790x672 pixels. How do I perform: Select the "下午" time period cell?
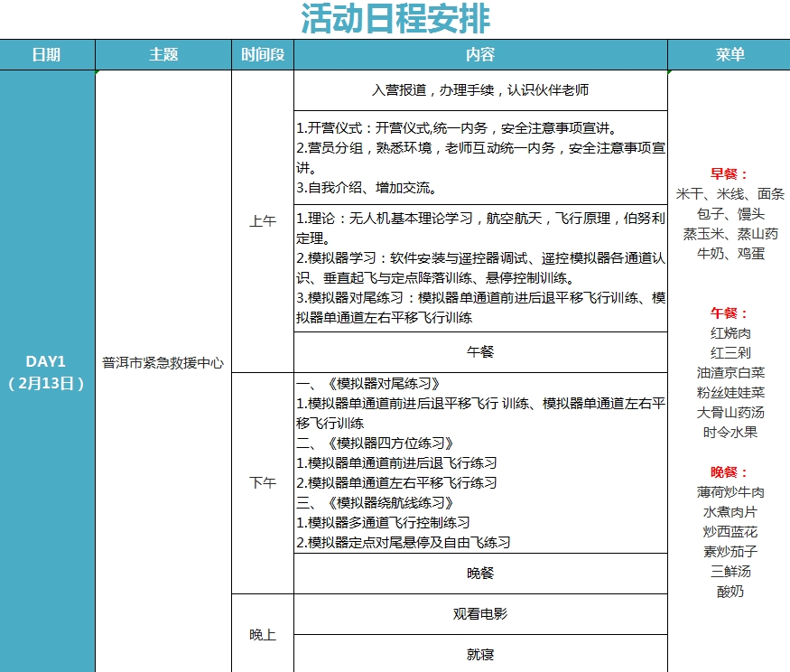pos(262,482)
